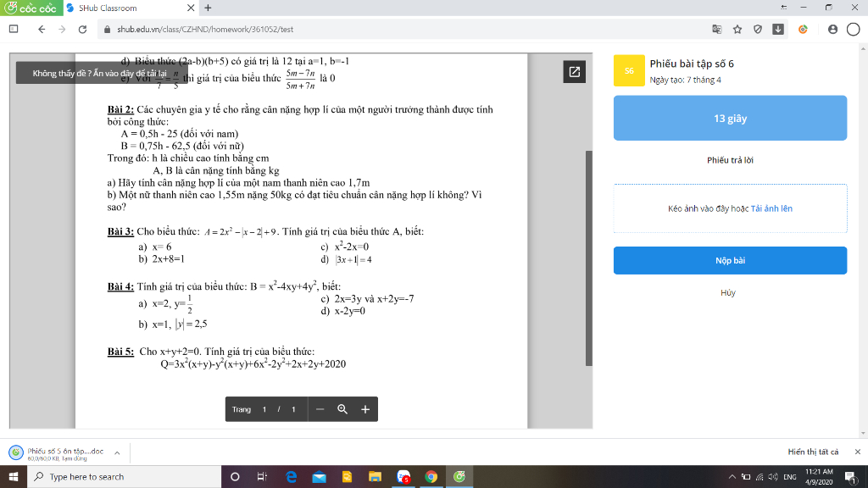Open the document in a new window
This screenshot has width=868, height=488.
(574, 72)
